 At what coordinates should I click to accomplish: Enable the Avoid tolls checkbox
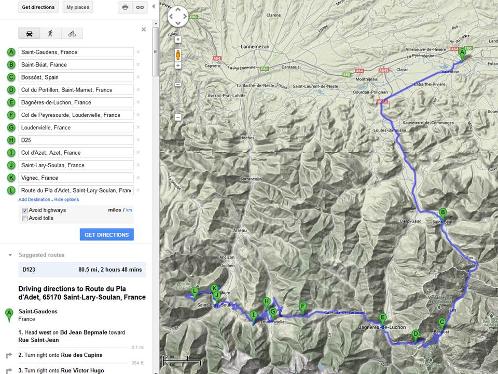point(24,218)
